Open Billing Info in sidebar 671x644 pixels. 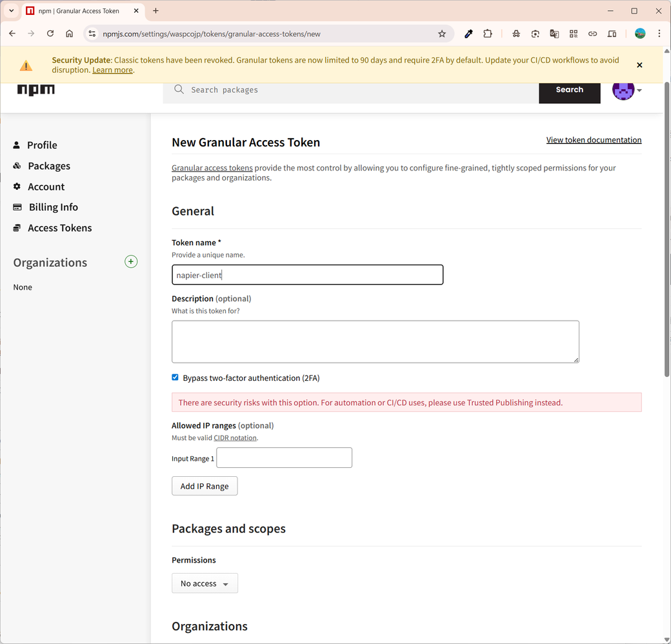click(x=53, y=207)
